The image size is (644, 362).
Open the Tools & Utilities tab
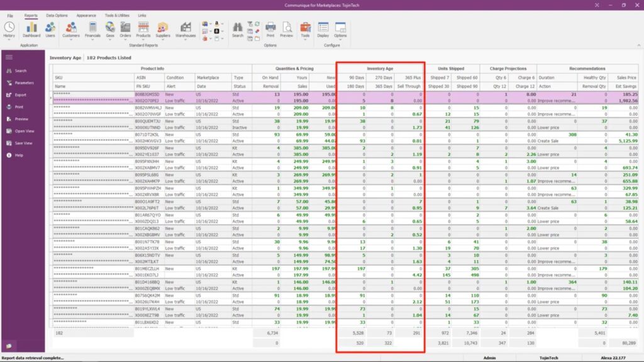pyautogui.click(x=117, y=15)
